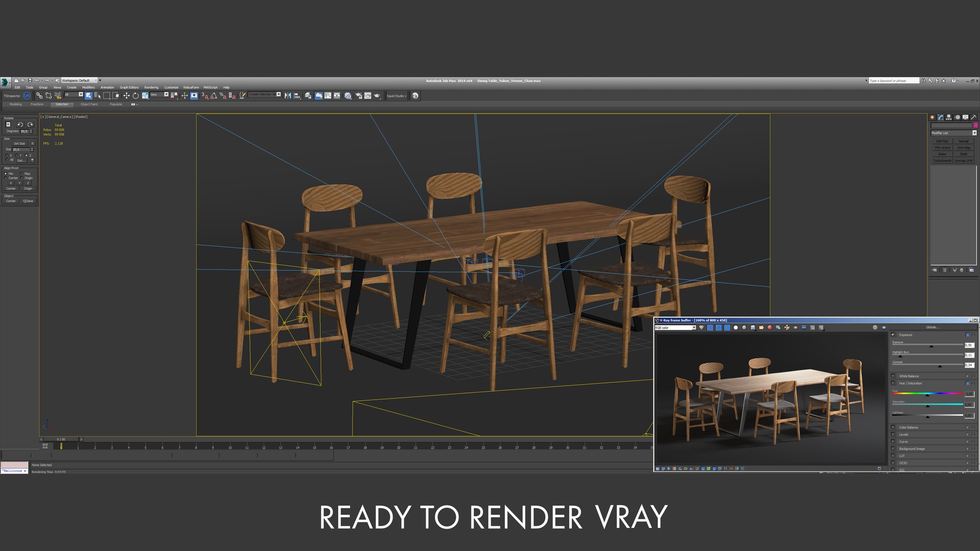Enable the Hue / Saturation checkbox

tap(893, 383)
